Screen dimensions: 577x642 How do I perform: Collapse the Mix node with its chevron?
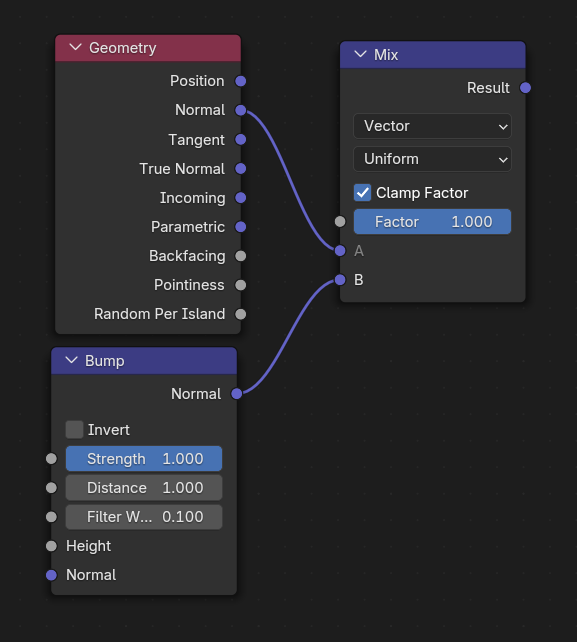coord(360,54)
